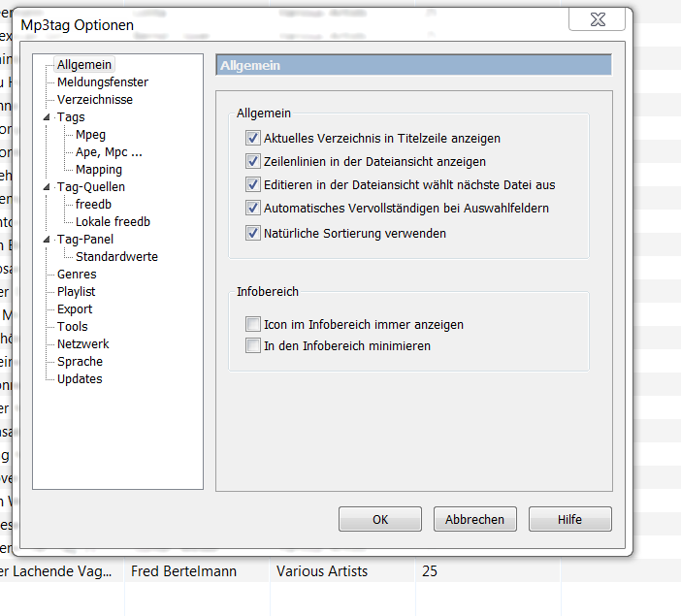681x616 pixels.
Task: Select the Tag-Quellen tree item
Action: point(91,187)
